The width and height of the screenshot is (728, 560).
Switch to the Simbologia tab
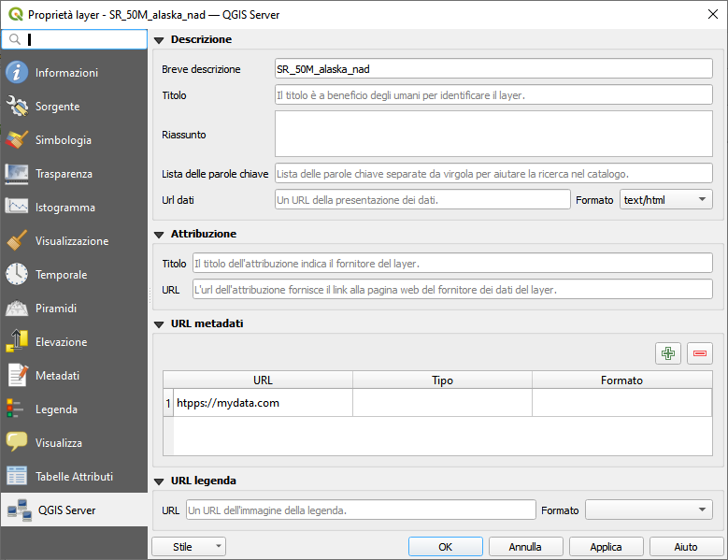click(74, 140)
